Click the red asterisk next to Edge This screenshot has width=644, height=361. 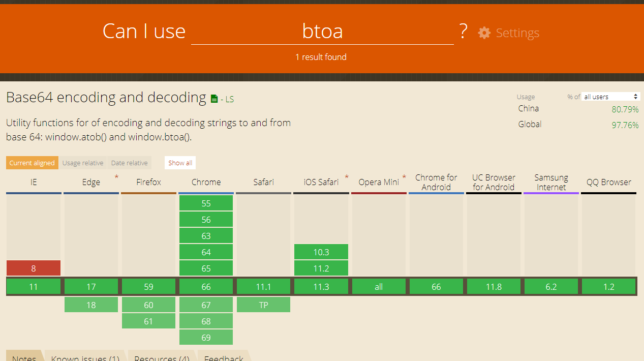(x=116, y=177)
